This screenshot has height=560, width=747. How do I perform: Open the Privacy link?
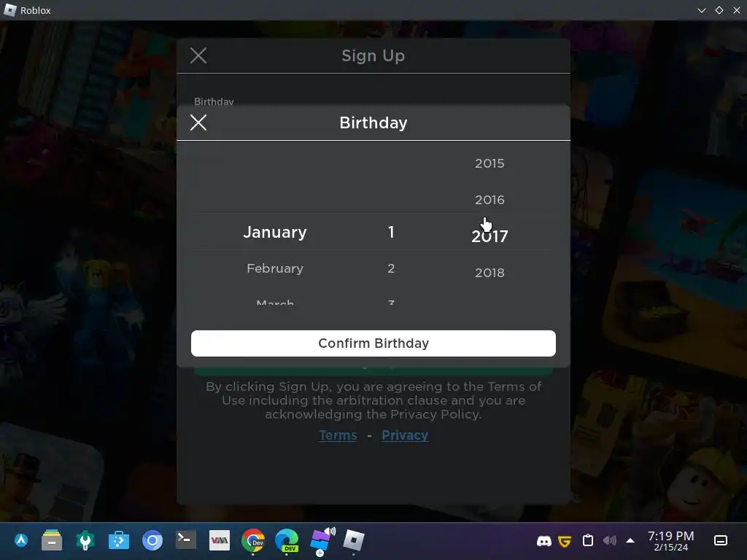405,435
